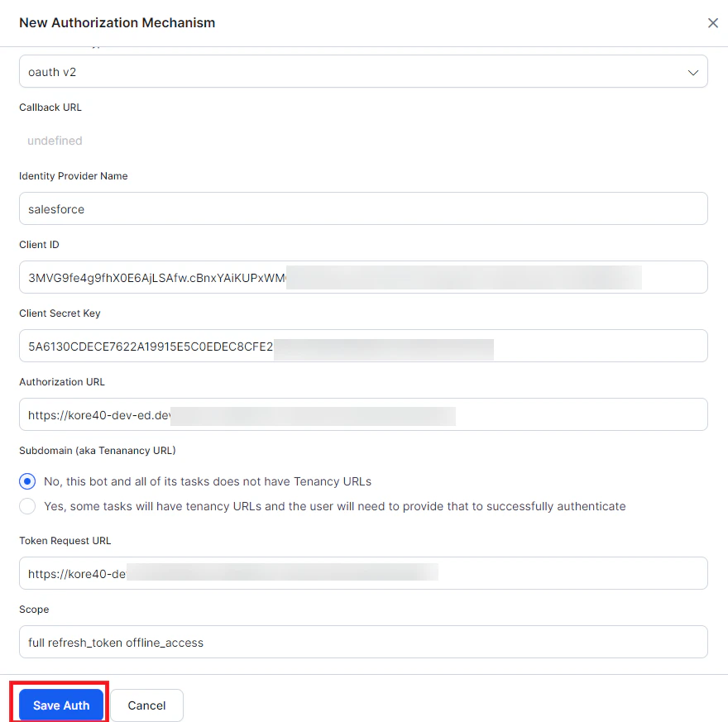728x722 pixels.
Task: Toggle the first Subdomain radio option
Action: tap(26, 481)
